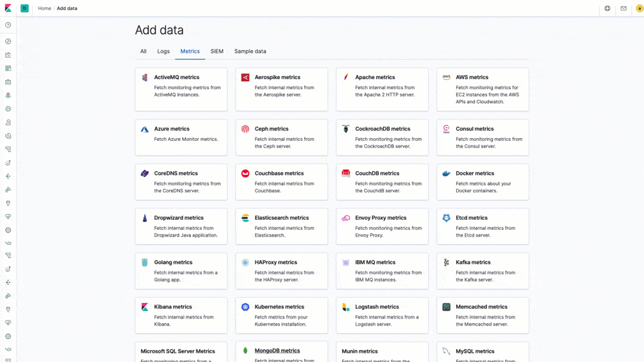Click the HAProxy logo icon
The height and width of the screenshot is (362, 644).
(246, 262)
